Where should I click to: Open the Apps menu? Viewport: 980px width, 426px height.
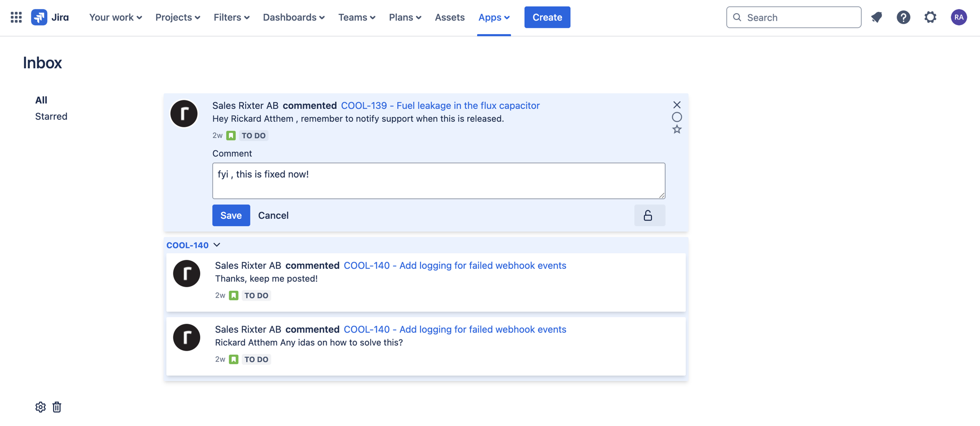(494, 18)
